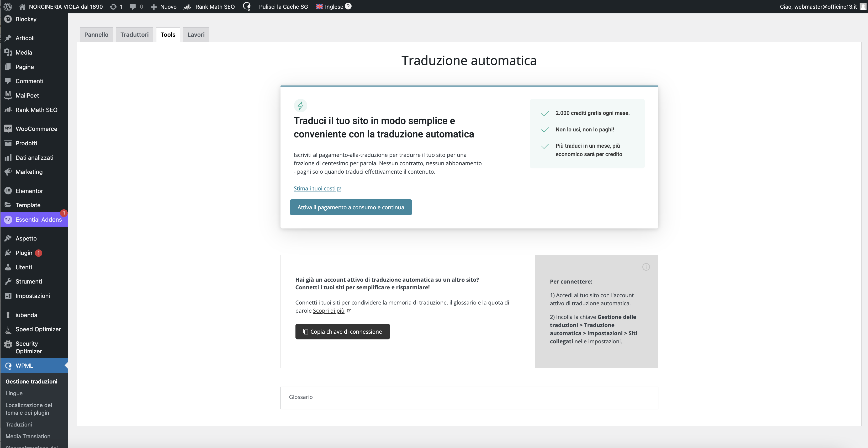Click the iubenda sidebar icon
The width and height of the screenshot is (868, 448).
pyautogui.click(x=8, y=315)
